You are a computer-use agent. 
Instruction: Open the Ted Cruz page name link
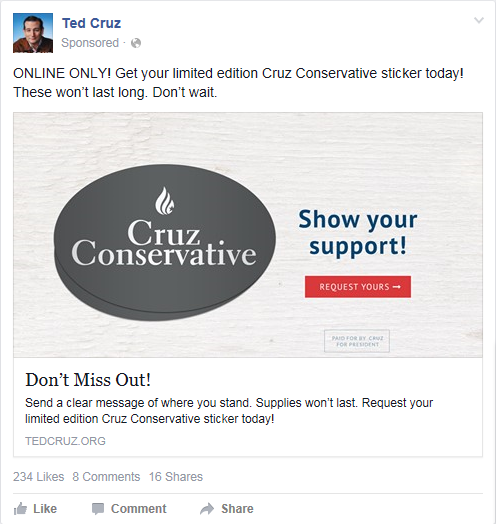[x=91, y=23]
